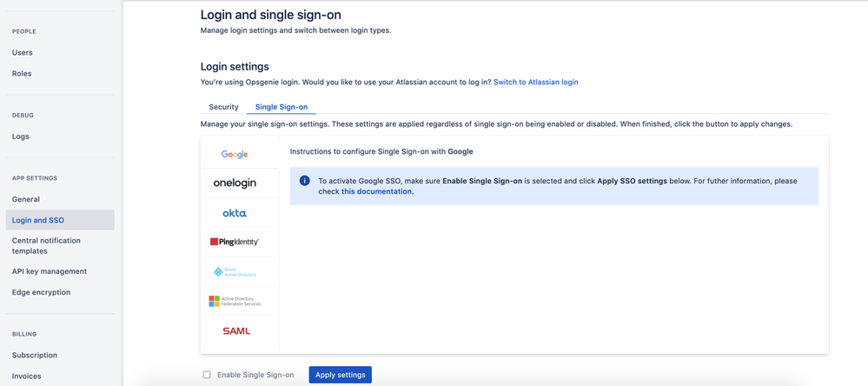
Task: Click Instructions to configure Single Sign-on text
Action: (381, 151)
